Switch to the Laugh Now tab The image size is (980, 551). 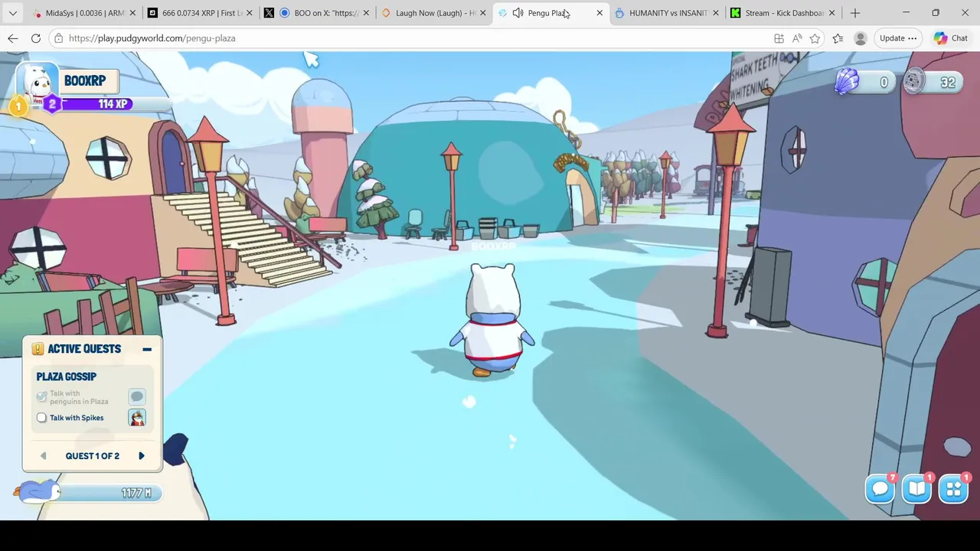[x=435, y=13]
